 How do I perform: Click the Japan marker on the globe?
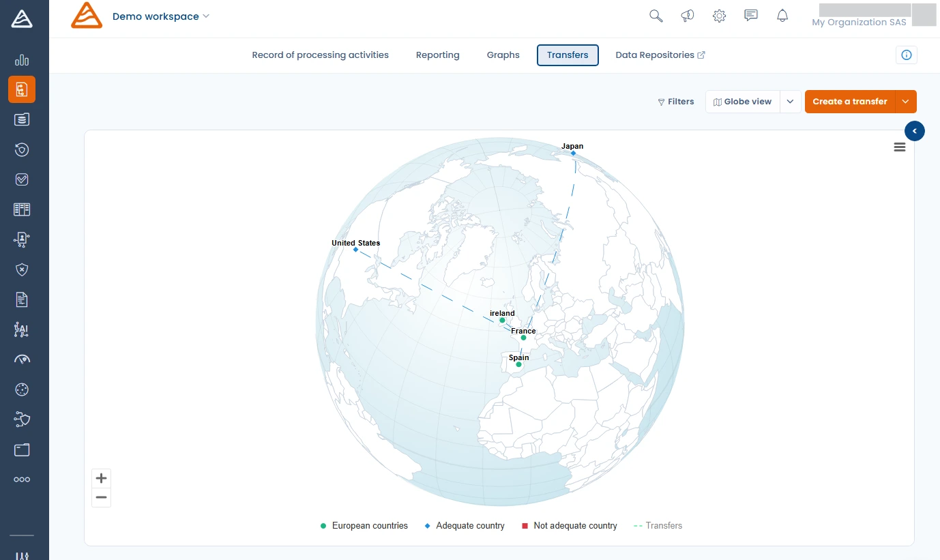pos(572,153)
